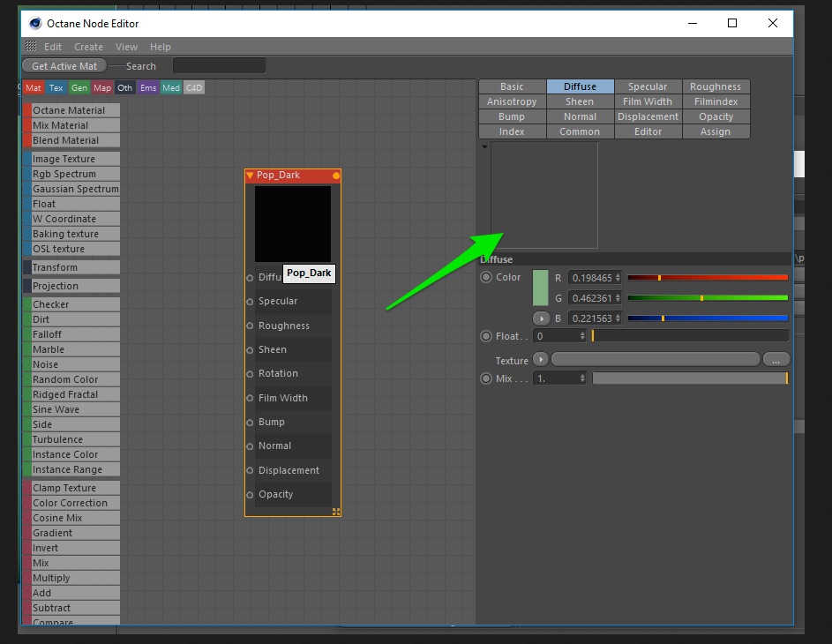Click the Film Width input port on node
The height and width of the screenshot is (644, 832).
point(250,399)
